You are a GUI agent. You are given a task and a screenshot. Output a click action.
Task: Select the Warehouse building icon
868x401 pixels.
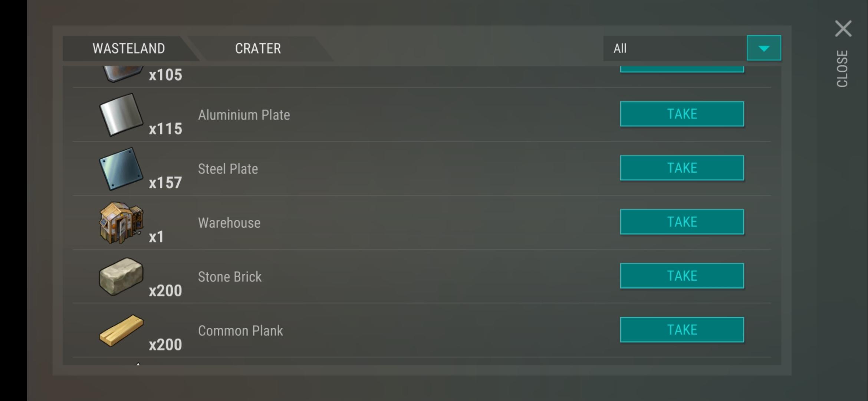coord(121,223)
